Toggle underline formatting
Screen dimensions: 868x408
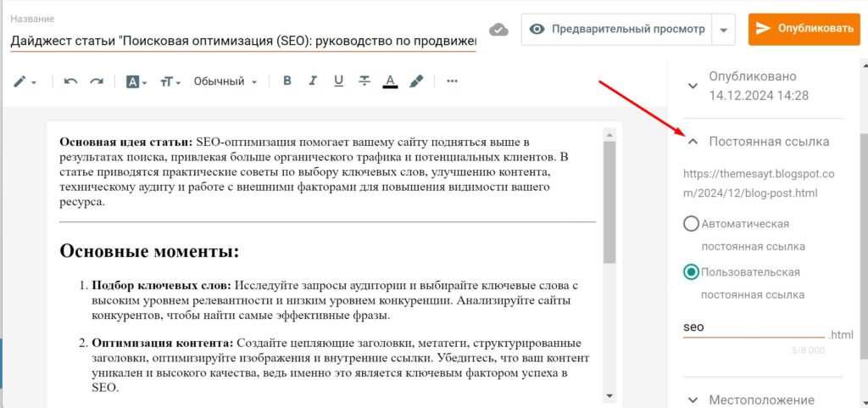(x=338, y=81)
